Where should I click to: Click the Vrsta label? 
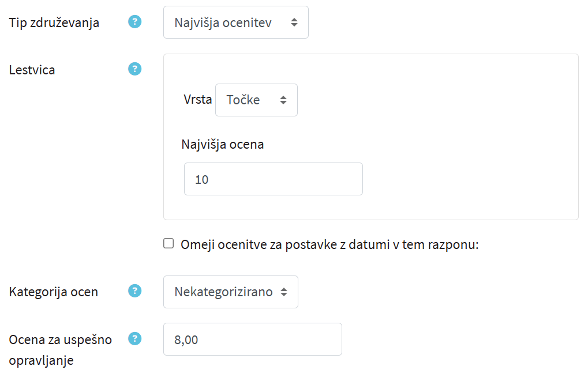197,100
